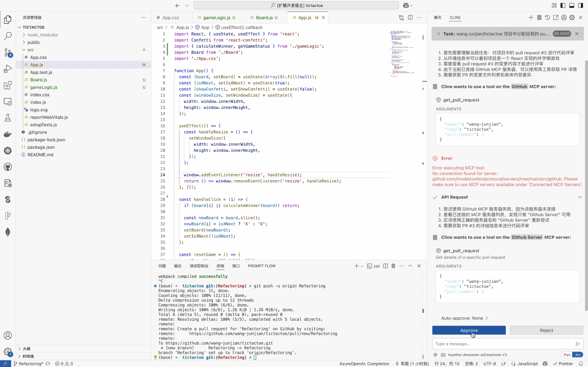Kill terminal with trash icon

[393, 266]
